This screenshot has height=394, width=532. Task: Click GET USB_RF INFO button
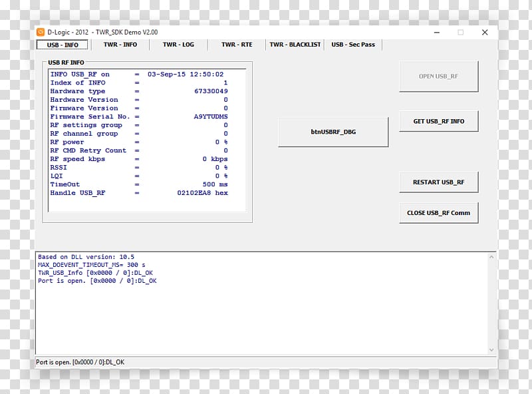tap(439, 121)
